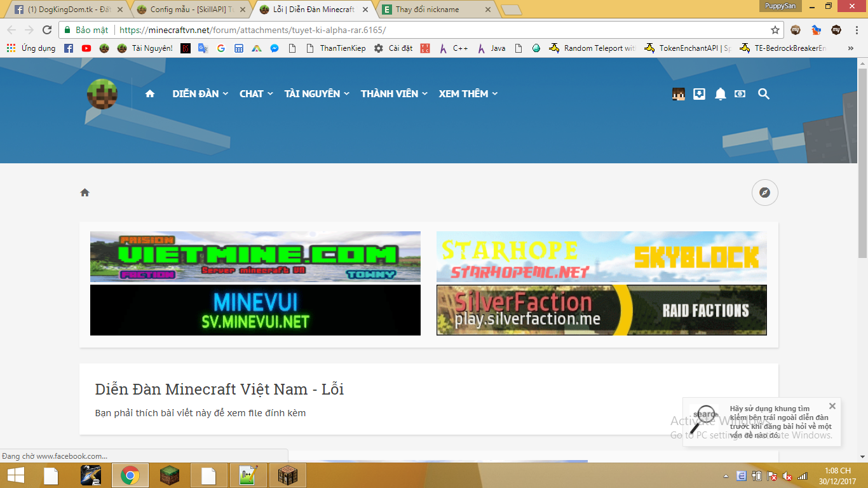Open the inbox tray icon in navbar
Viewport: 868px width, 488px height.
pos(699,94)
